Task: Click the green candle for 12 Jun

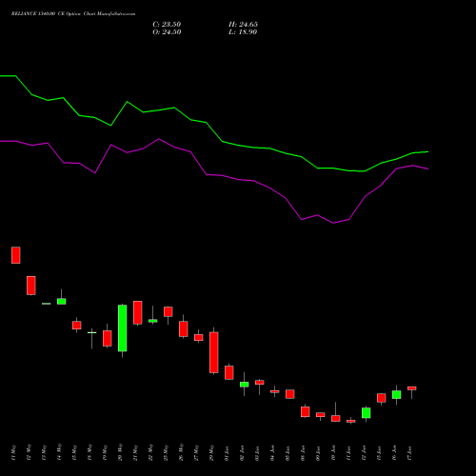Action: click(367, 413)
